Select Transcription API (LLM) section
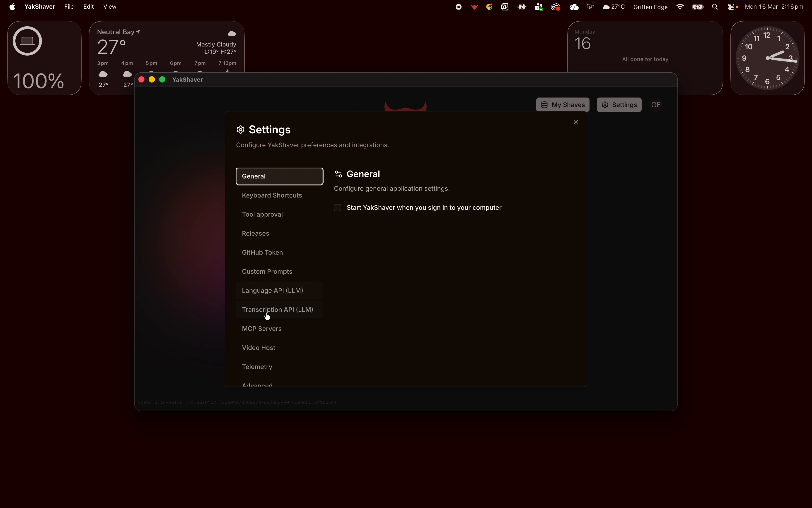This screenshot has height=508, width=812. [280, 310]
